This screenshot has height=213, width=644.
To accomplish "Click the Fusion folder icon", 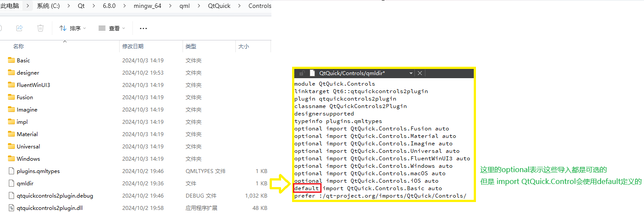I will pyautogui.click(x=11, y=97).
